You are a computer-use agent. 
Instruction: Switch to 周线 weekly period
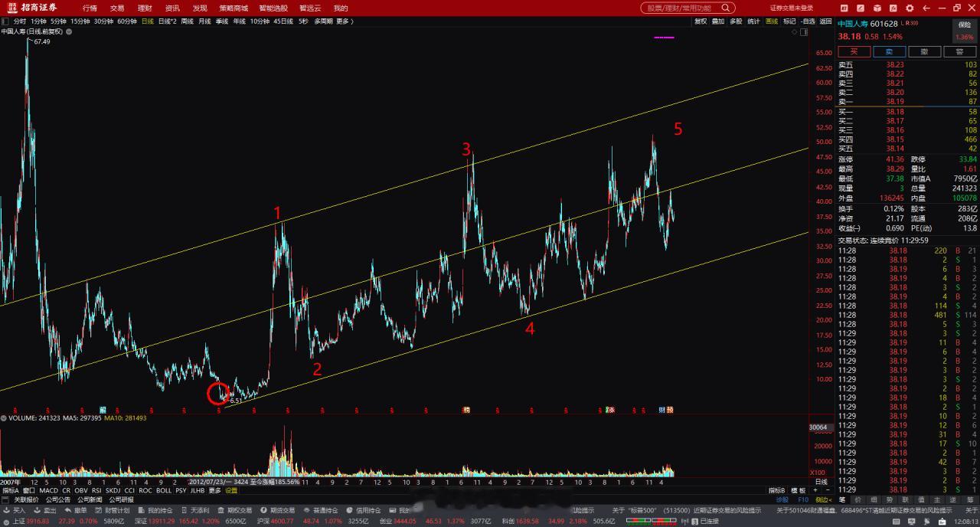[187, 21]
